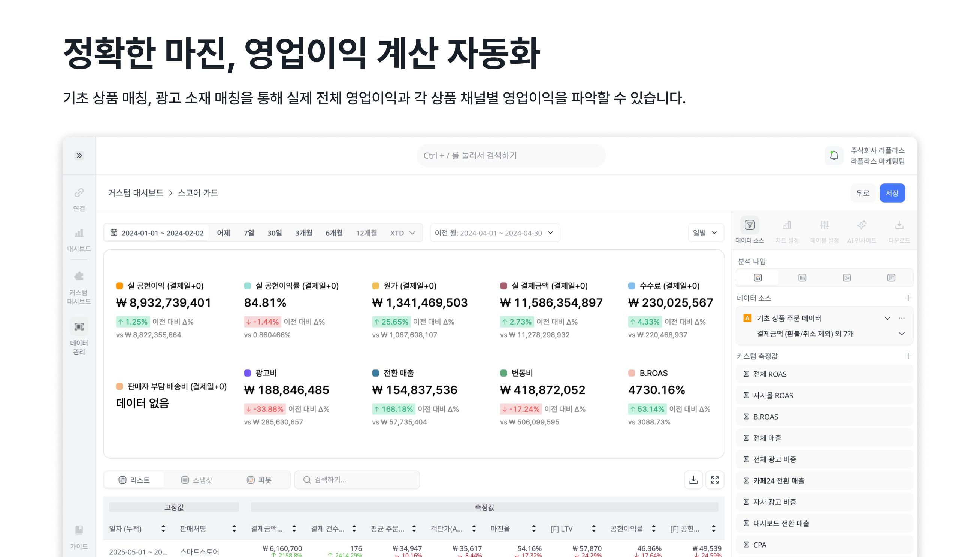Select the 스냅샷 tab
This screenshot has height=557, width=980.
(197, 480)
